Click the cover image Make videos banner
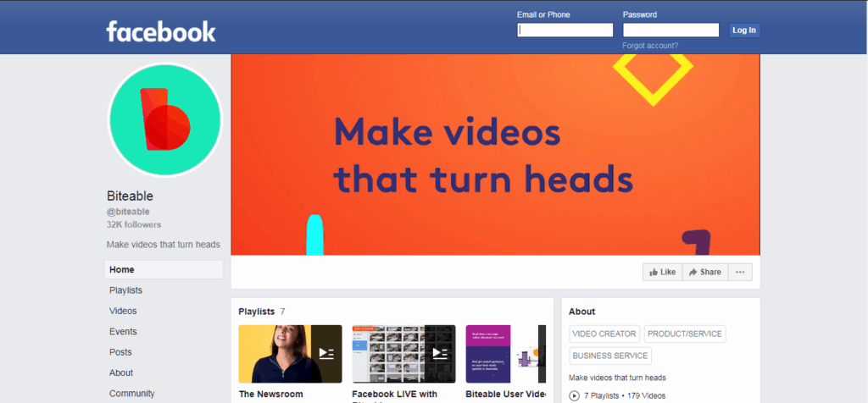This screenshot has width=868, height=403. pyautogui.click(x=495, y=155)
